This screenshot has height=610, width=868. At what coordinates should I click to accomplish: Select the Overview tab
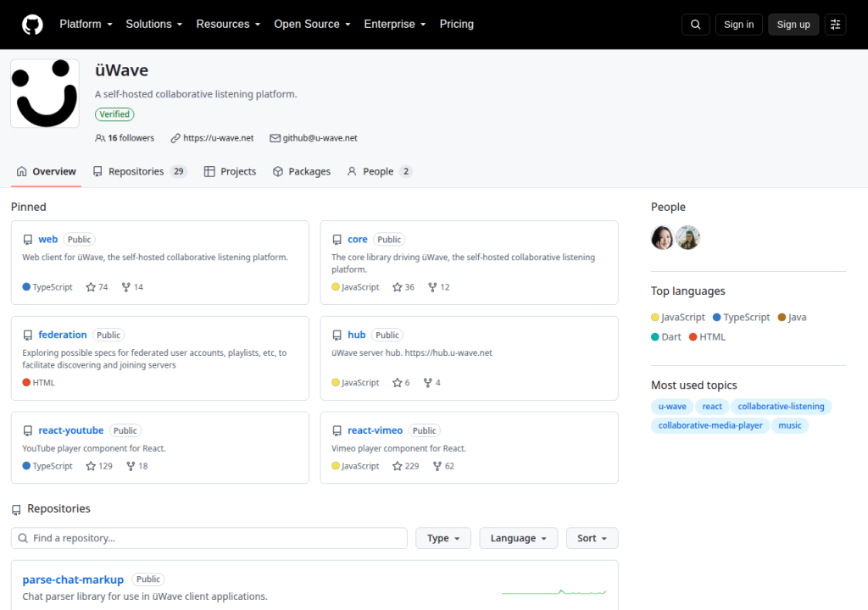tap(47, 172)
